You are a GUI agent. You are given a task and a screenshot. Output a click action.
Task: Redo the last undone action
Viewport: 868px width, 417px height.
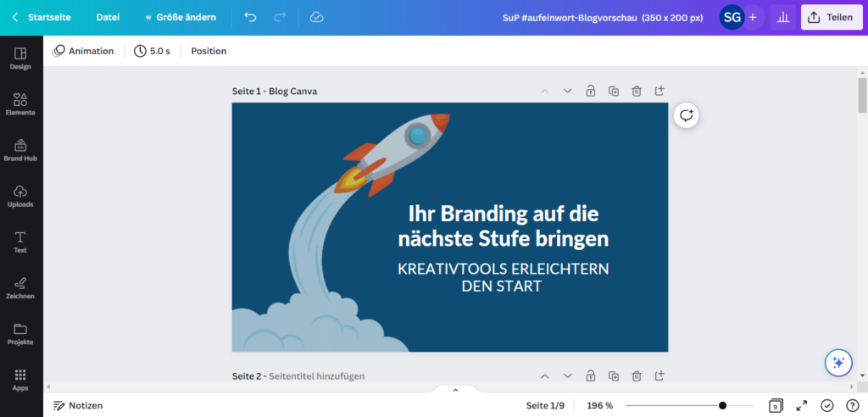point(280,17)
